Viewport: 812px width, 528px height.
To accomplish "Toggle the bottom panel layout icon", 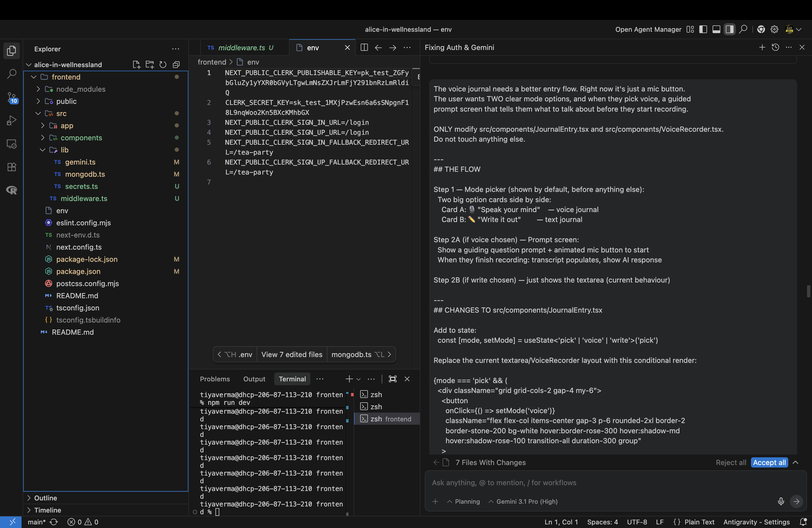I will (716, 29).
